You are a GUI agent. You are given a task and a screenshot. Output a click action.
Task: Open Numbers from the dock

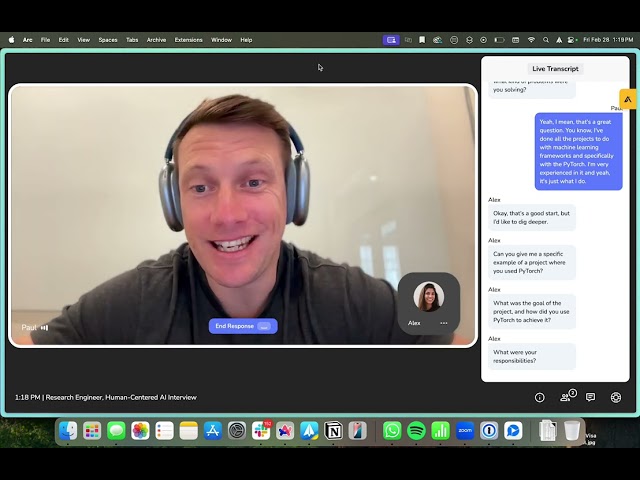[440, 431]
